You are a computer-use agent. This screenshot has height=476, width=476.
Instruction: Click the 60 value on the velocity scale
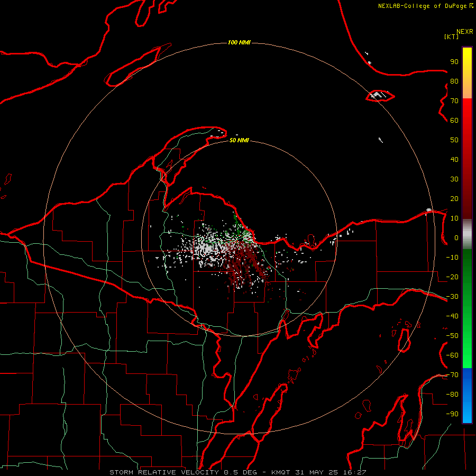pos(454,121)
